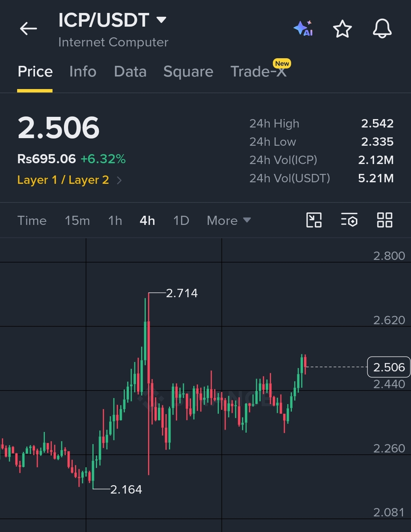
Task: Select the 4h chart interval
Action: click(147, 220)
